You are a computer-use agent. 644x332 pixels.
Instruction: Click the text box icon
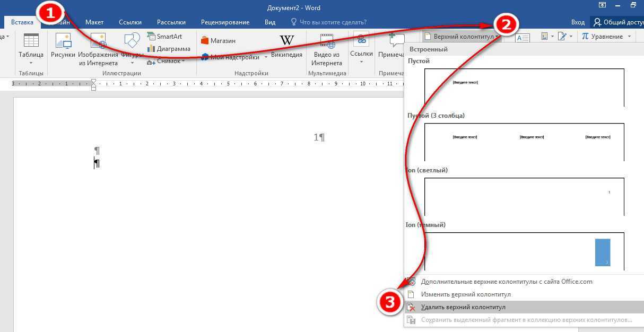point(523,38)
